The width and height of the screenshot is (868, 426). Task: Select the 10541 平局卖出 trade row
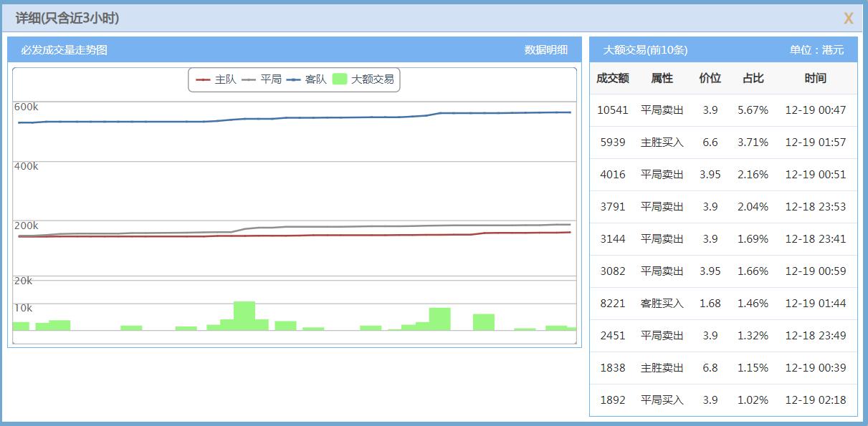[x=722, y=110]
